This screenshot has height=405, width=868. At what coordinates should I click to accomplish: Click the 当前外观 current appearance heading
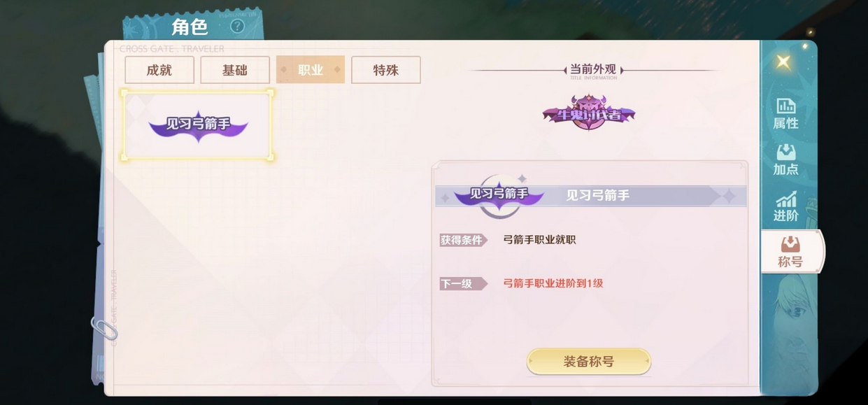(x=592, y=69)
